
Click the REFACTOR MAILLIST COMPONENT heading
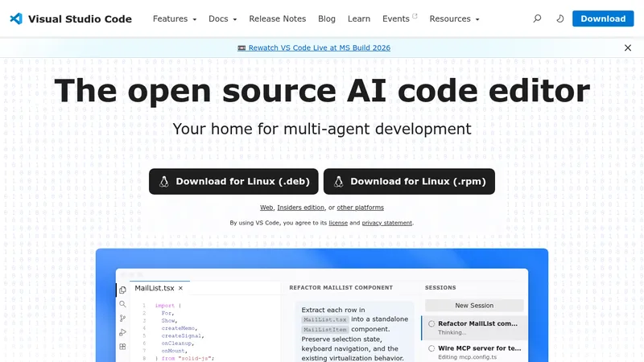(341, 288)
